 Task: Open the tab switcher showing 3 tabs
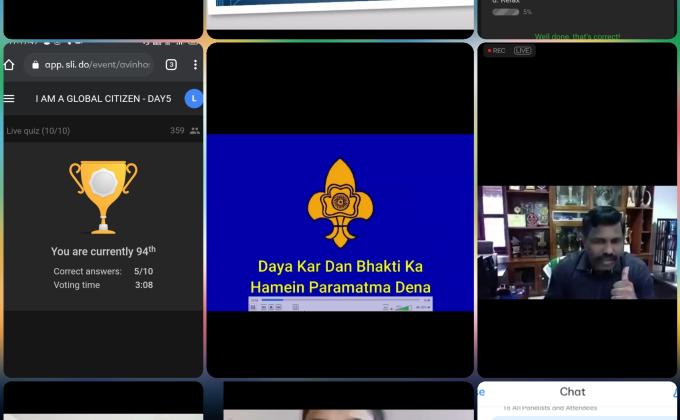point(171,65)
